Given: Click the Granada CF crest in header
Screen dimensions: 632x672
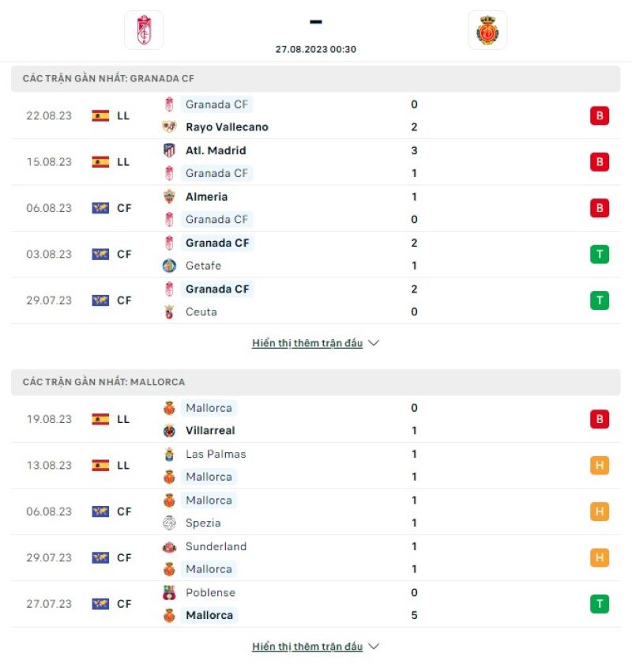Looking at the screenshot, I should point(143,30).
